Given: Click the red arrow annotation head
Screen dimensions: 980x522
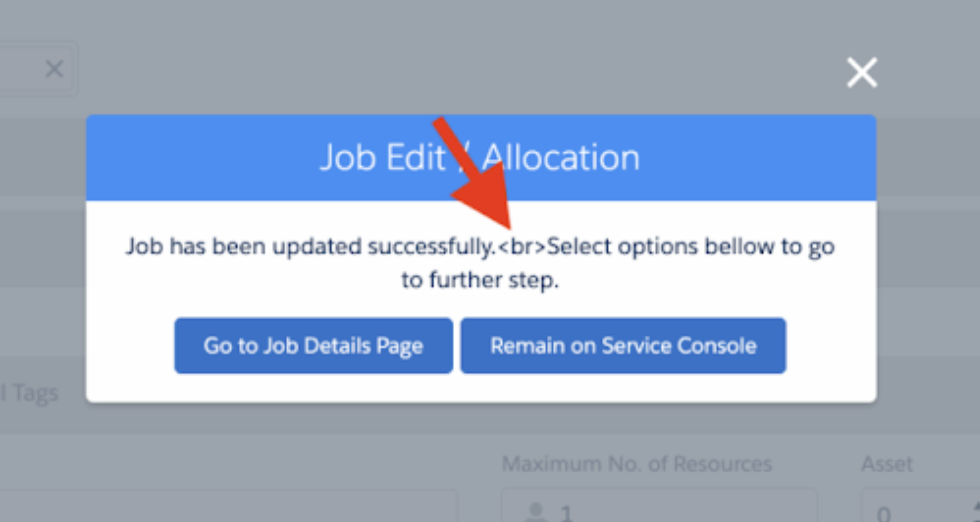Looking at the screenshot, I should click(x=487, y=196).
